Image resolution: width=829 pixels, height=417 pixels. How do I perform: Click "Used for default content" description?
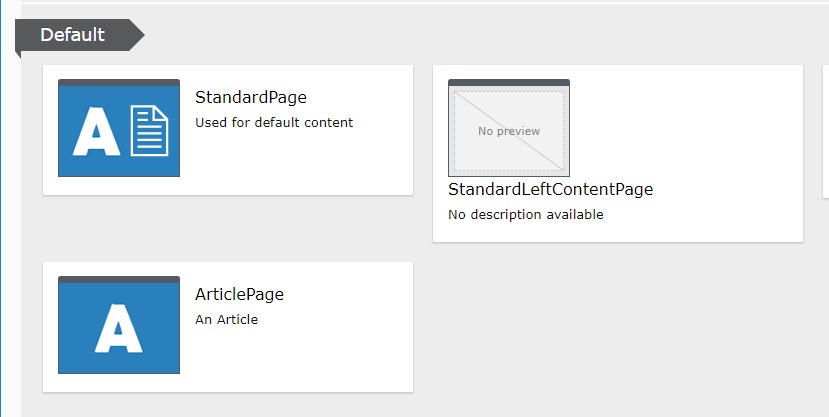(x=274, y=122)
